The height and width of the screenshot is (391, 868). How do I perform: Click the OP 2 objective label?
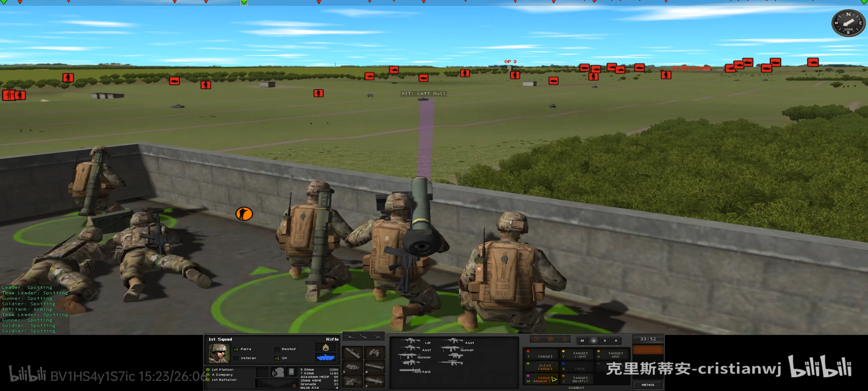pos(510,62)
